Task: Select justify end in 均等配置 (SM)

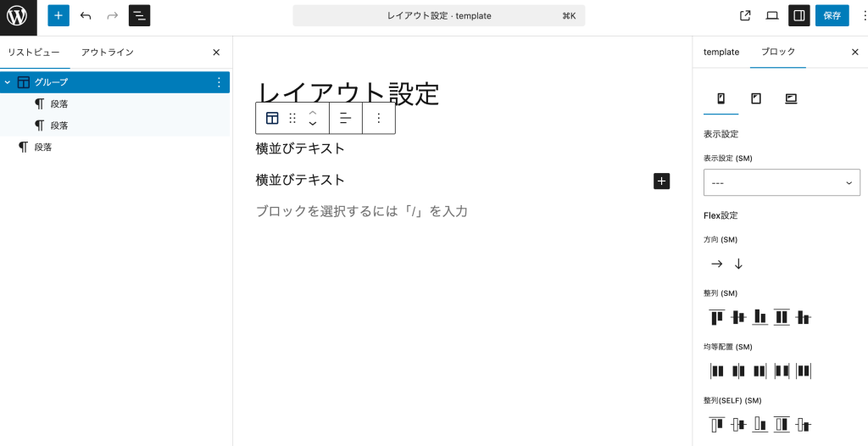Action: pyautogui.click(x=760, y=371)
